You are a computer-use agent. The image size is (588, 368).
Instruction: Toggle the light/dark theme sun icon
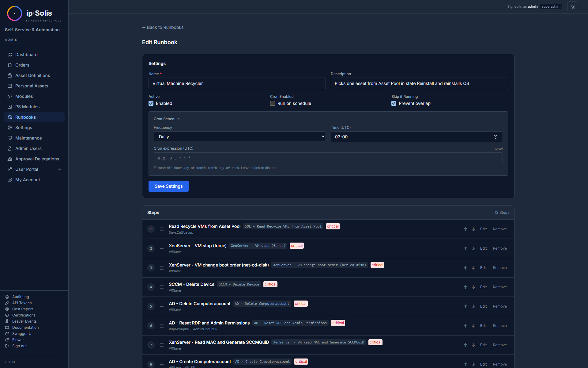pyautogui.click(x=572, y=7)
